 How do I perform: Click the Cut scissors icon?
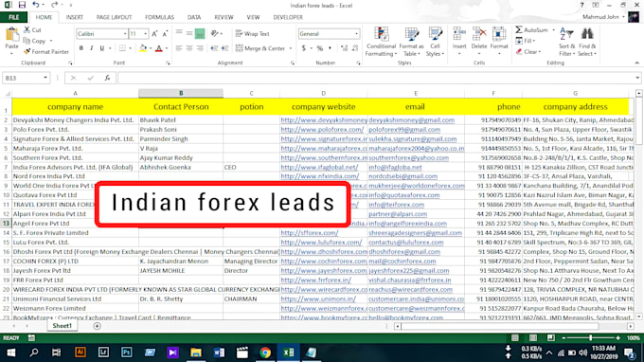coord(27,30)
